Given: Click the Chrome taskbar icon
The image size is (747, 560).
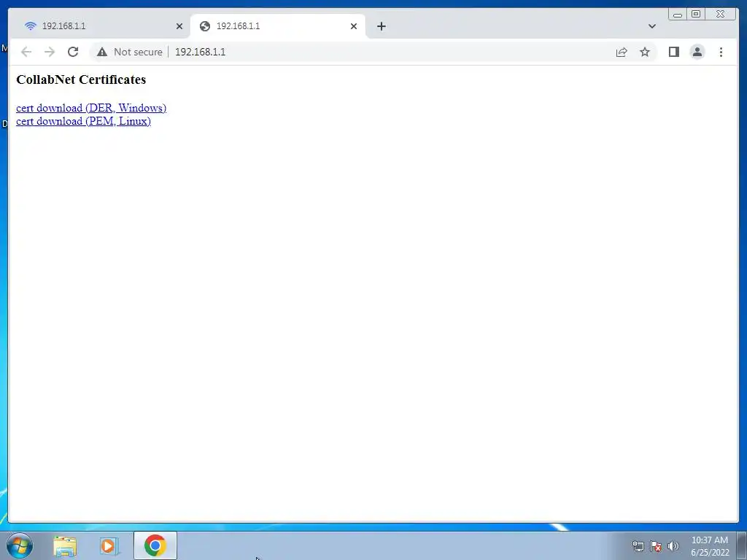Looking at the screenshot, I should [155, 545].
